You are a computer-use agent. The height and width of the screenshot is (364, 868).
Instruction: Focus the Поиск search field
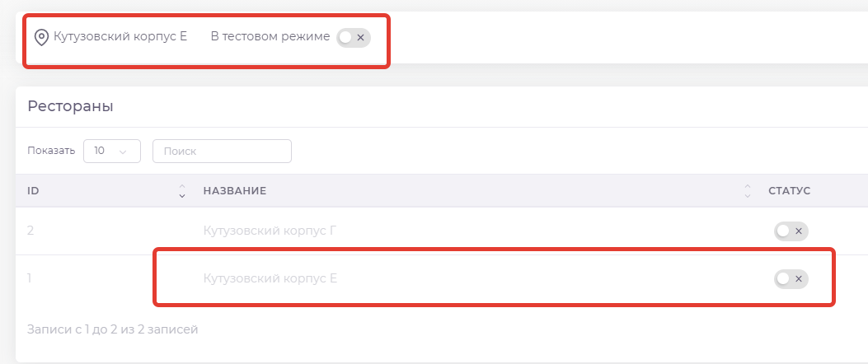(222, 152)
